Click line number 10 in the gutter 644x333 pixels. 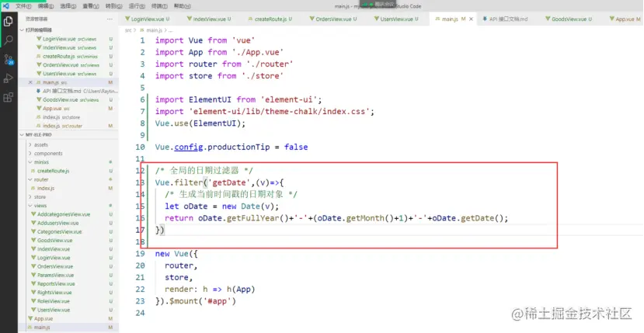(140, 147)
